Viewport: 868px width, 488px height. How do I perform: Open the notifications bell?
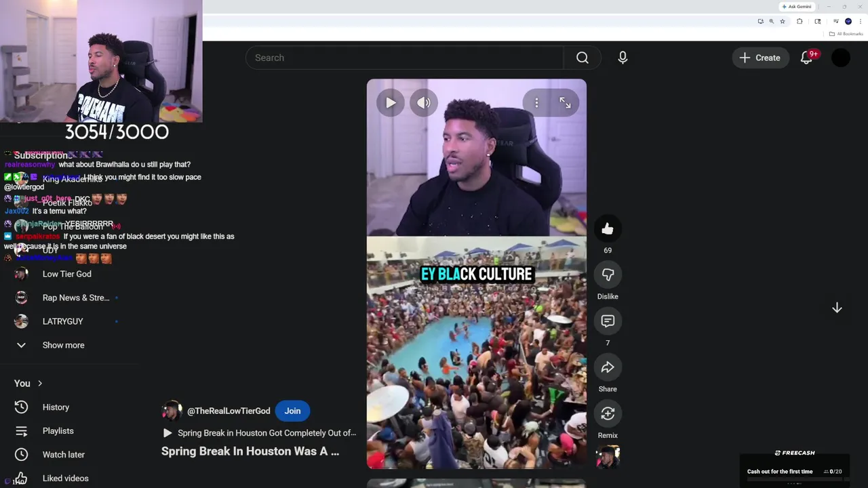(806, 58)
